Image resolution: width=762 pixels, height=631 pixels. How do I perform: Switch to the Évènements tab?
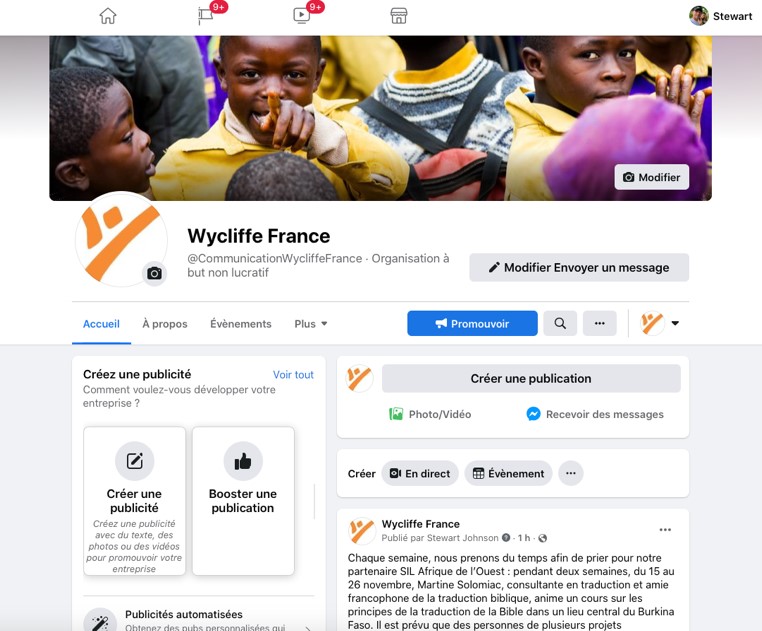click(x=241, y=324)
